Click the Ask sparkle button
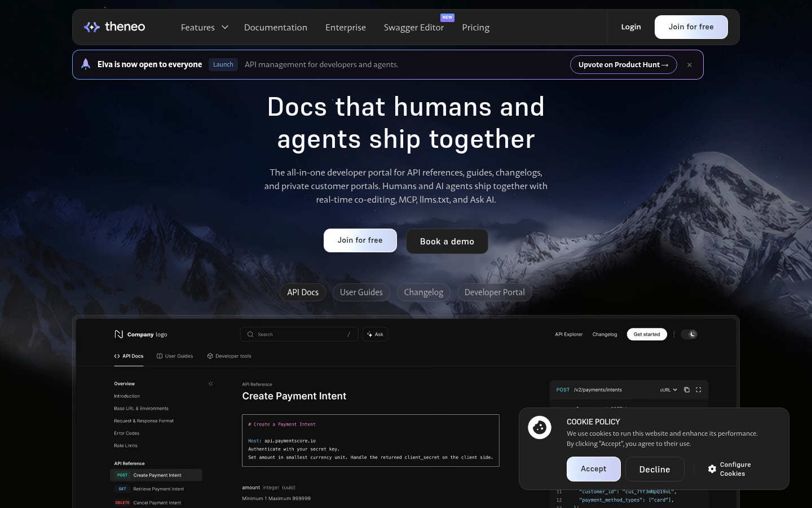The height and width of the screenshot is (508, 812). [375, 334]
